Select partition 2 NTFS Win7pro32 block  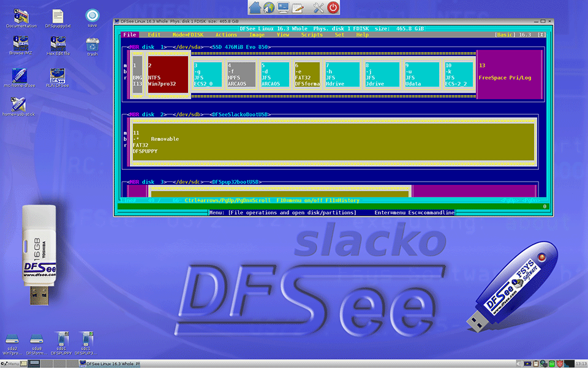coord(168,75)
